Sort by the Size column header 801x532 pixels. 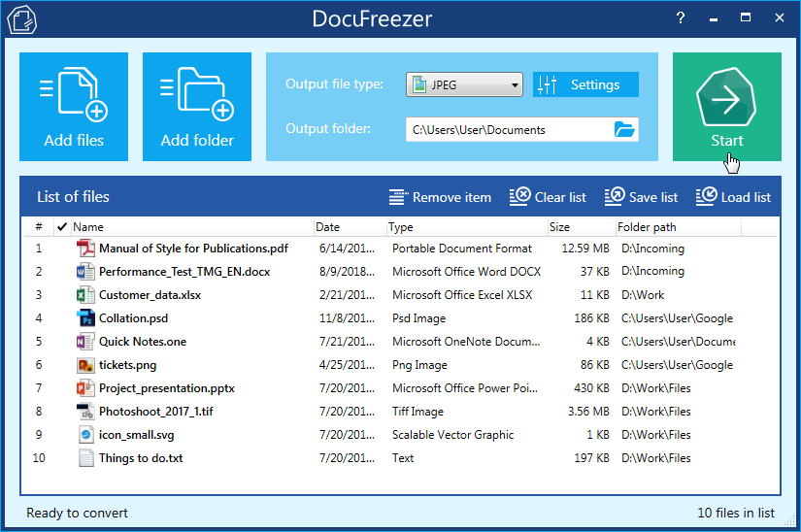582,227
